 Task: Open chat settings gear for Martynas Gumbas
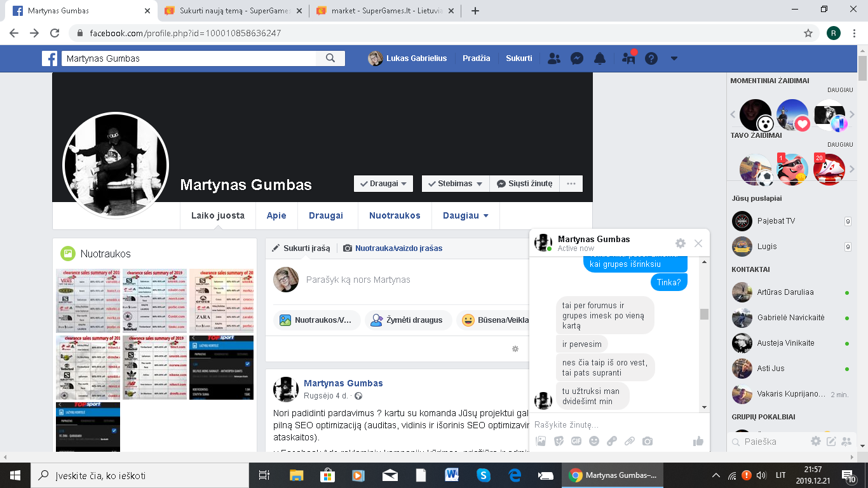681,243
